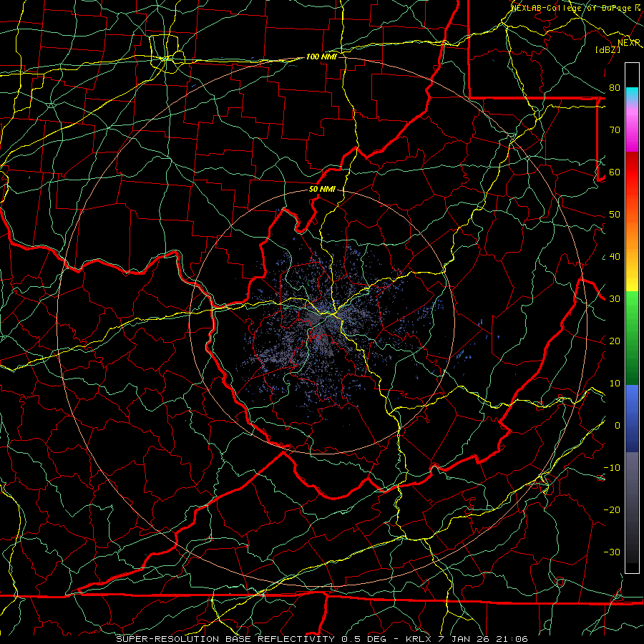
Task: Click the cyan segment of the color bar
Action: [632, 94]
